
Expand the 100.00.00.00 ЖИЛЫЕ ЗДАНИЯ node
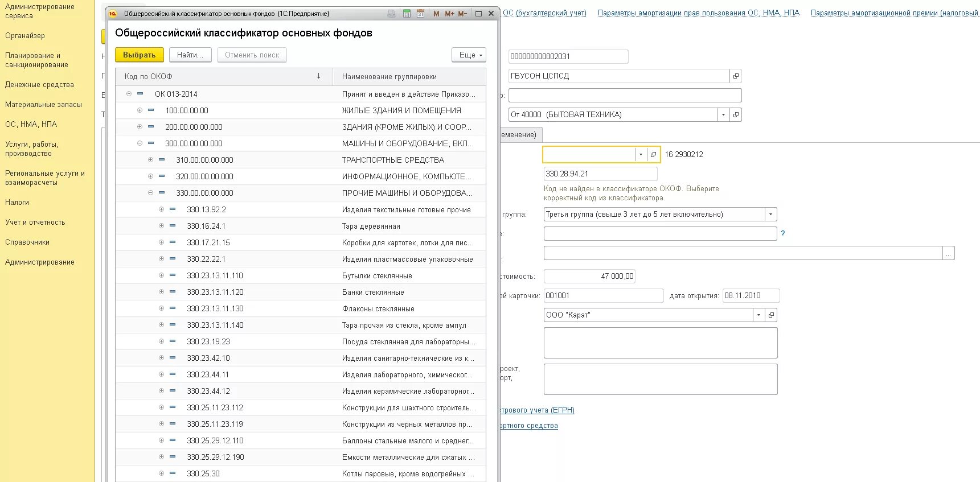[x=140, y=110]
